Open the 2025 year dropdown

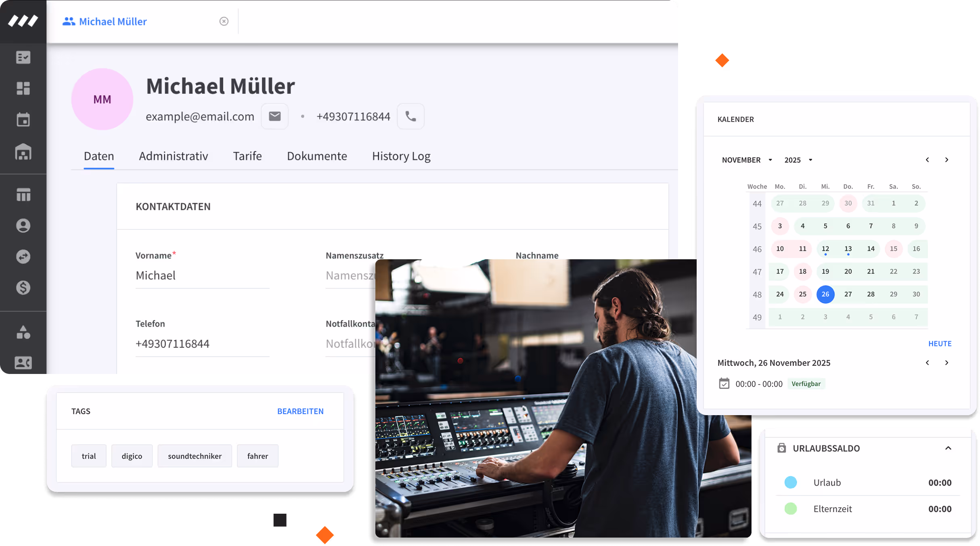coord(798,160)
